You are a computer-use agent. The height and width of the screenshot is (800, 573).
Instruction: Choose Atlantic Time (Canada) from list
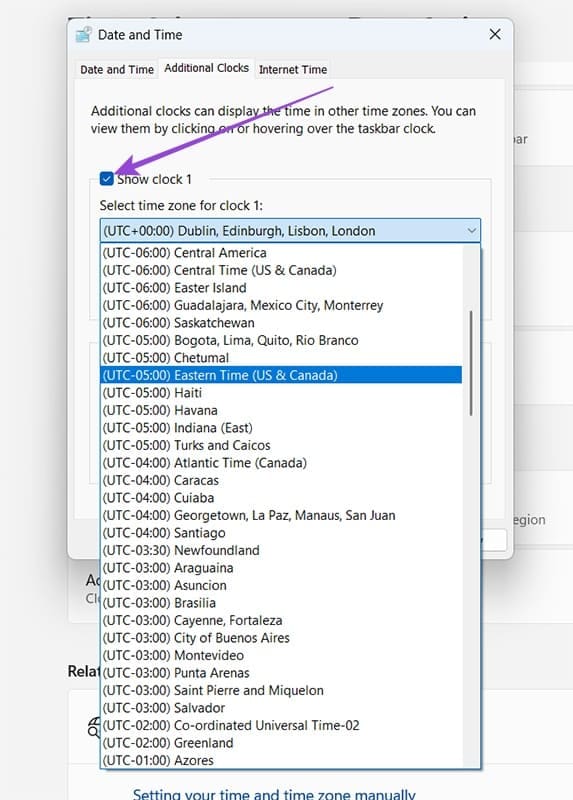pyautogui.click(x=281, y=463)
